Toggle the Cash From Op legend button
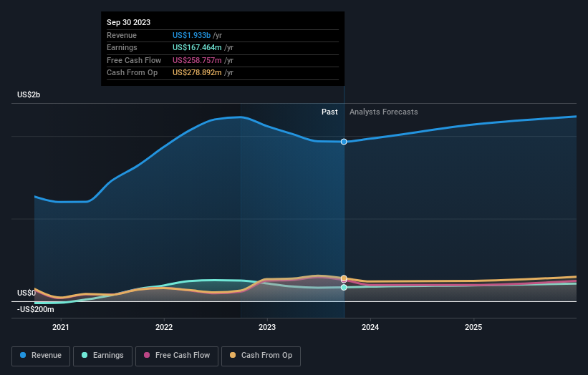Viewport: 588px width, 375px height. [x=261, y=356]
